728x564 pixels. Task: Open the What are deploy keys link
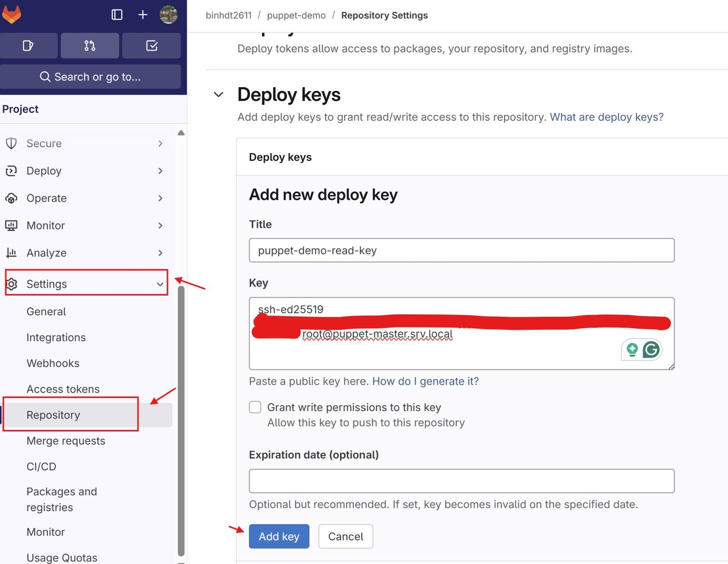[x=607, y=117]
